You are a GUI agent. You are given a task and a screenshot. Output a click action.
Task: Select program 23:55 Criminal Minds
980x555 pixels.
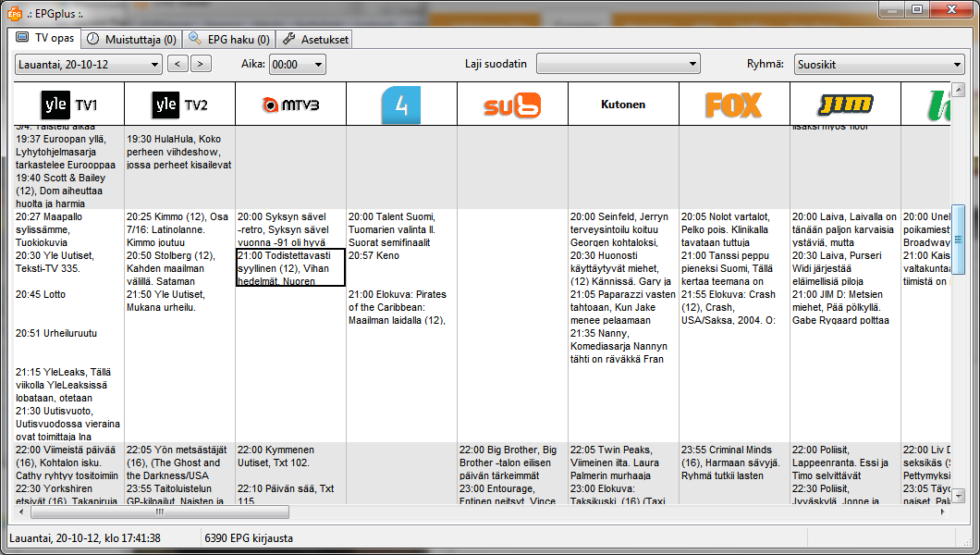[734, 462]
